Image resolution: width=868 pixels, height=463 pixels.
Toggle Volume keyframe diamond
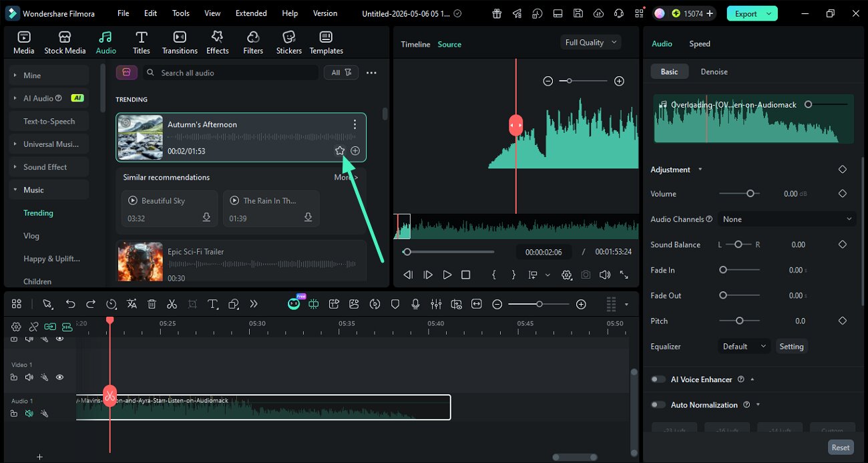click(x=843, y=194)
